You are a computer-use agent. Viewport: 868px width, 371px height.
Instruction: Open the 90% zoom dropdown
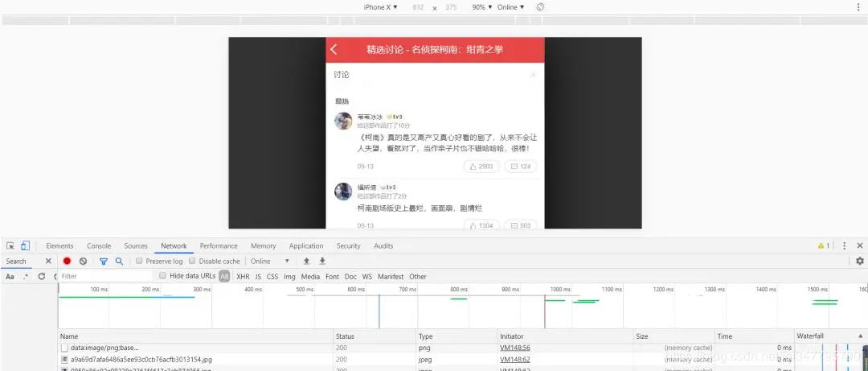tap(482, 7)
